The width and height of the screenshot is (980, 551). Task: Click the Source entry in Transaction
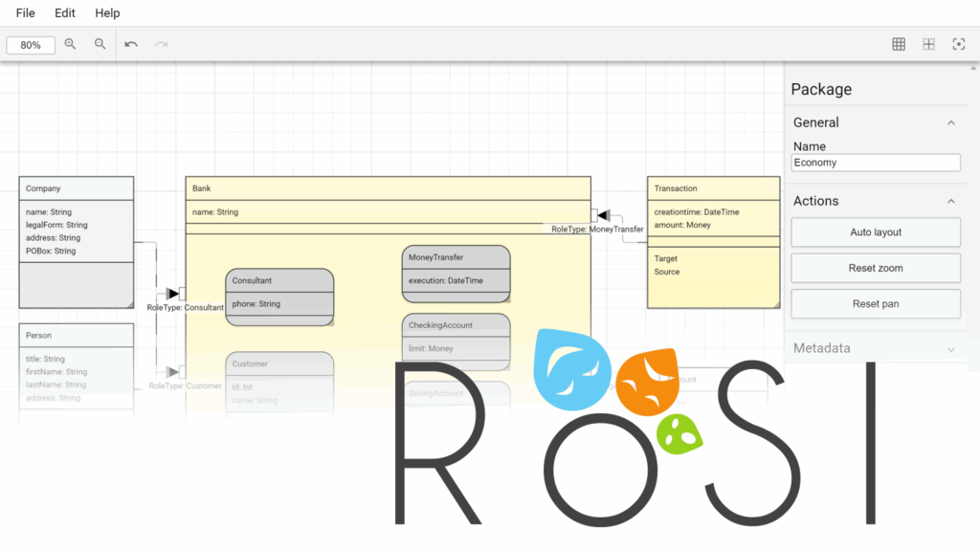click(667, 272)
